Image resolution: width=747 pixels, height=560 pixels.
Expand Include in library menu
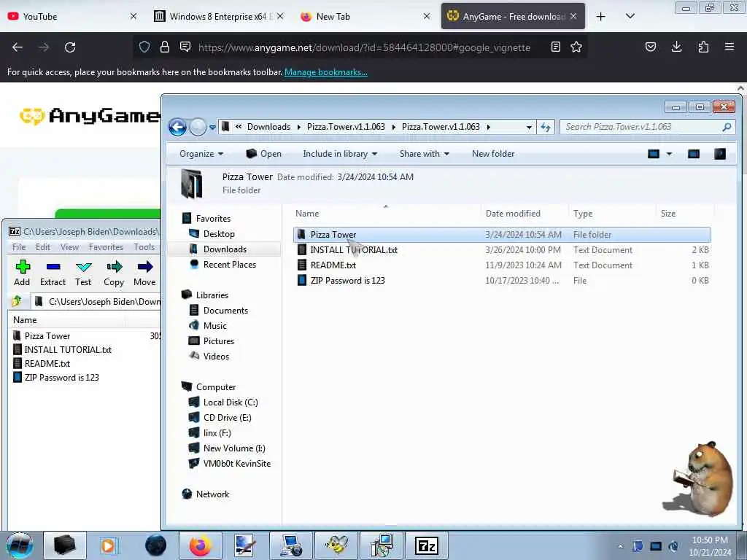pos(340,154)
